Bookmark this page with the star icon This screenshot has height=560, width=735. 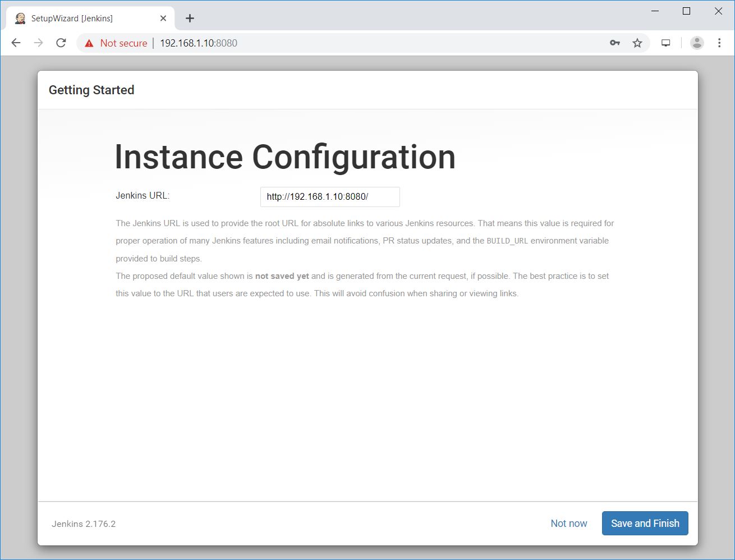coord(637,43)
